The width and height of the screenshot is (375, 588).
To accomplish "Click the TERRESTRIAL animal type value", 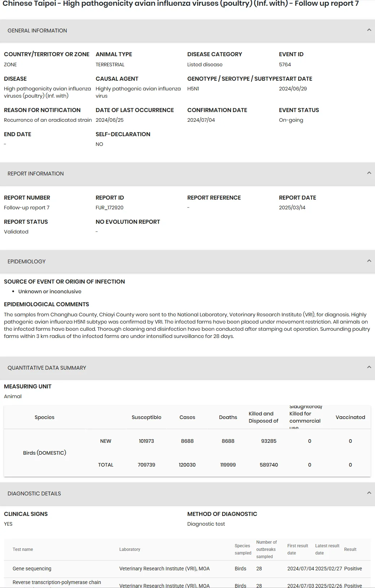I will click(110, 64).
